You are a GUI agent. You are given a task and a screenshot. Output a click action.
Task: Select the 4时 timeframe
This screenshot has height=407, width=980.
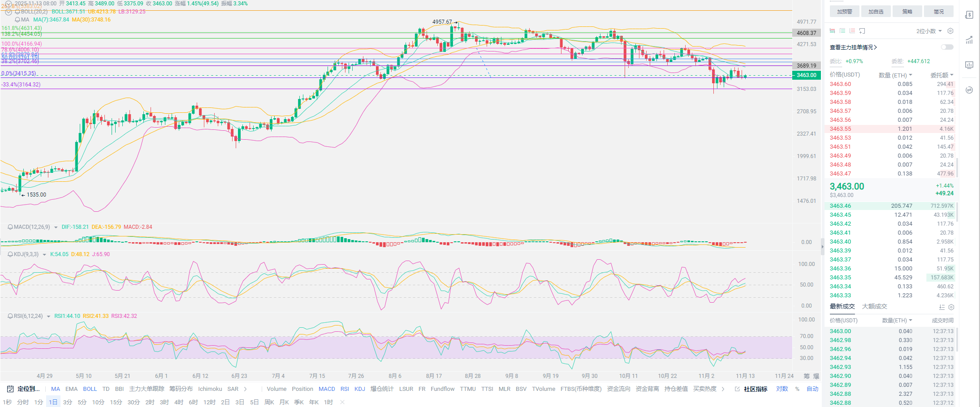pos(179,402)
